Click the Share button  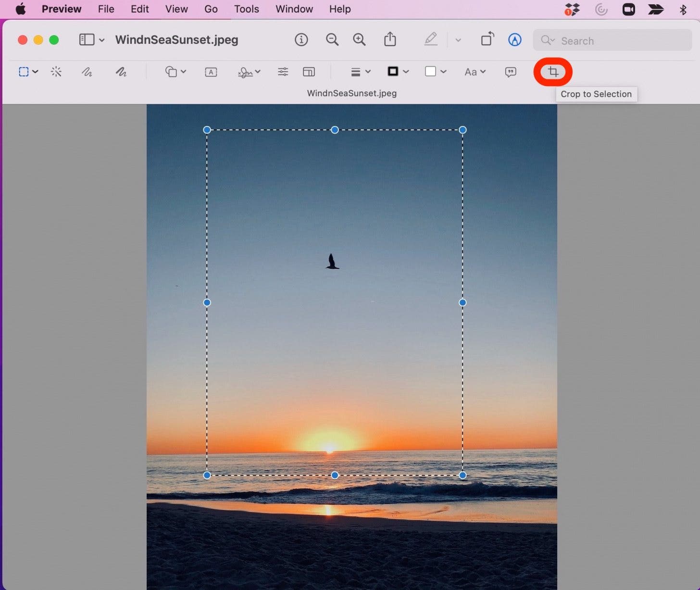[x=390, y=39]
